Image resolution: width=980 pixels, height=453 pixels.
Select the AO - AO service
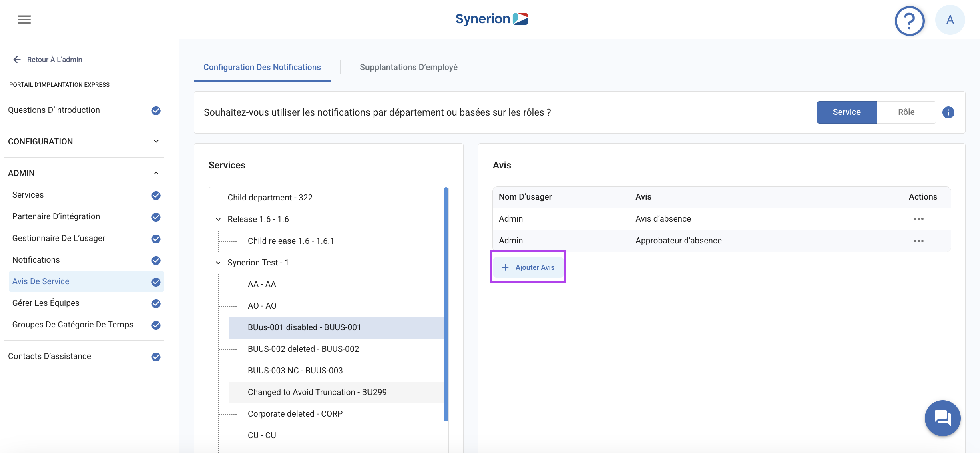pyautogui.click(x=262, y=306)
